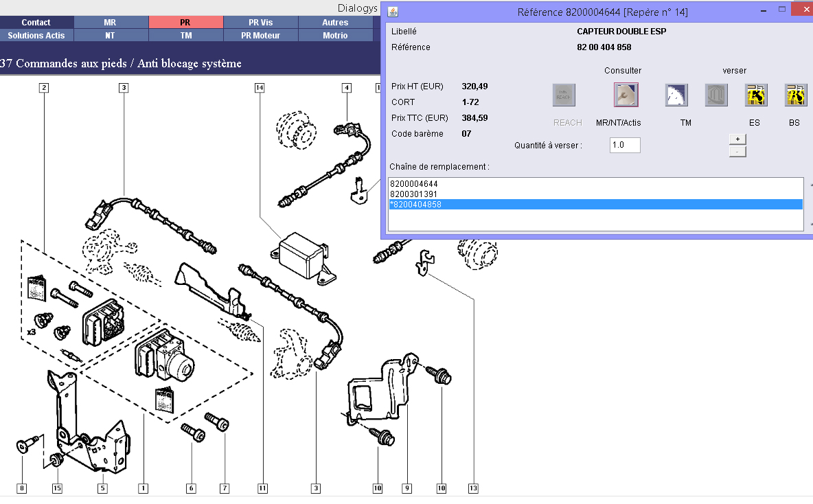Click the greyed REACH icon

pos(564,95)
